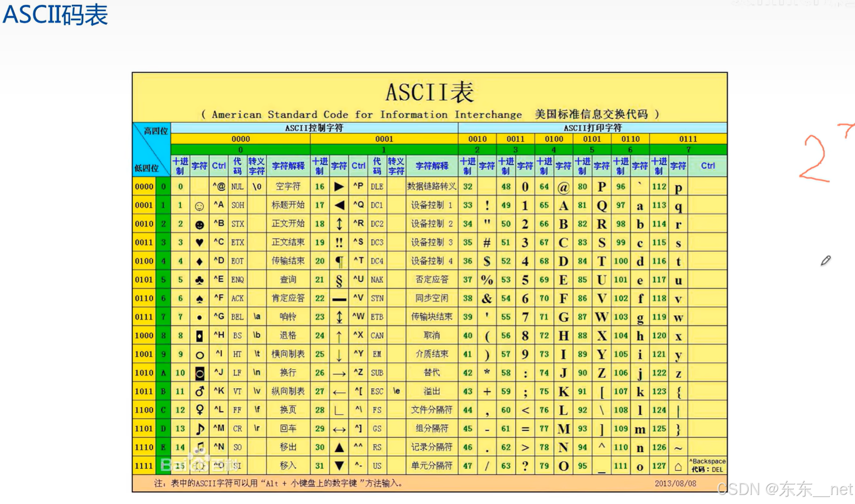Click the "数据链路转义" description cell
This screenshot has width=855, height=504.
click(431, 187)
